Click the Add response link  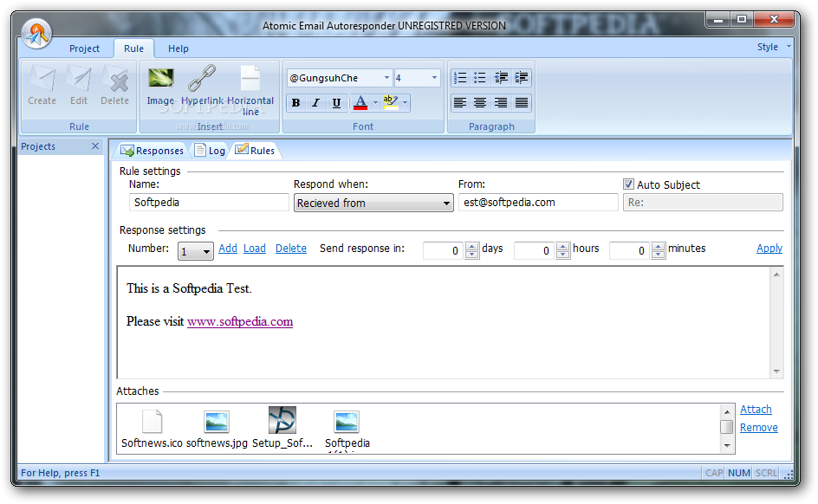pos(227,248)
